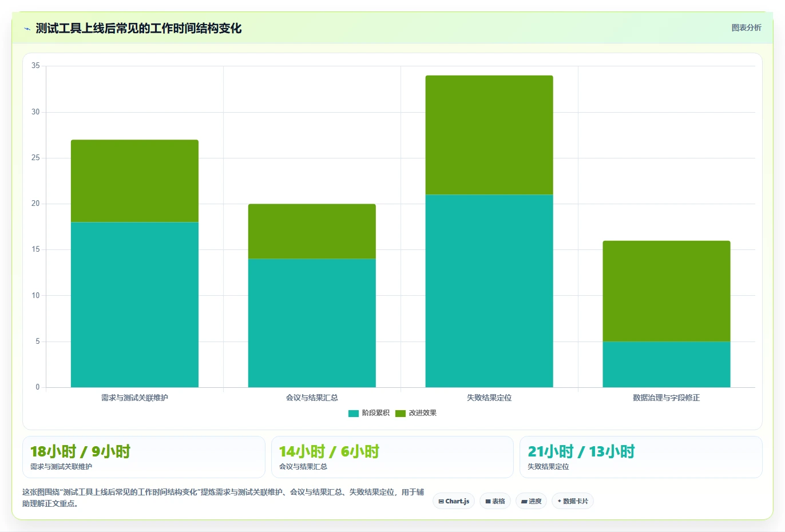The width and height of the screenshot is (785, 532).
Task: Click the 改进效果 legend label
Action: tap(422, 413)
